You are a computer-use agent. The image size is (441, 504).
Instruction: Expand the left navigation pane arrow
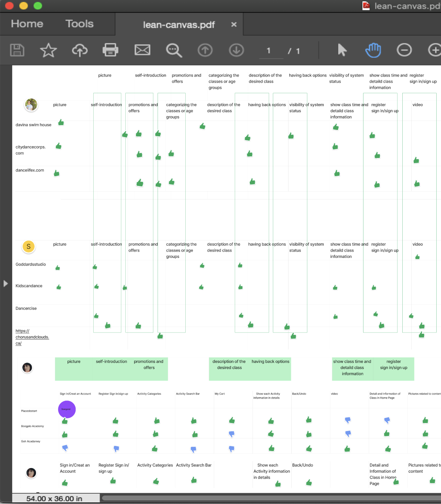pyautogui.click(x=6, y=284)
